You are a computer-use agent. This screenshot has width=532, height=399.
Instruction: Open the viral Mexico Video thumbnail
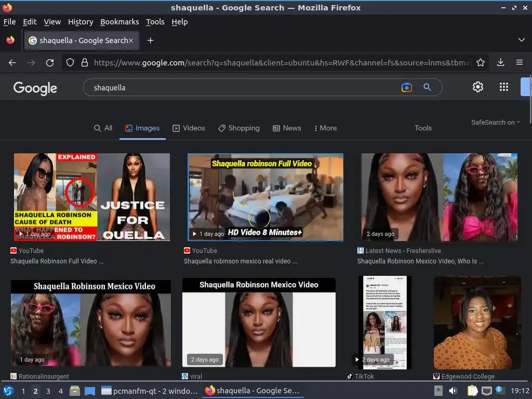click(x=259, y=323)
